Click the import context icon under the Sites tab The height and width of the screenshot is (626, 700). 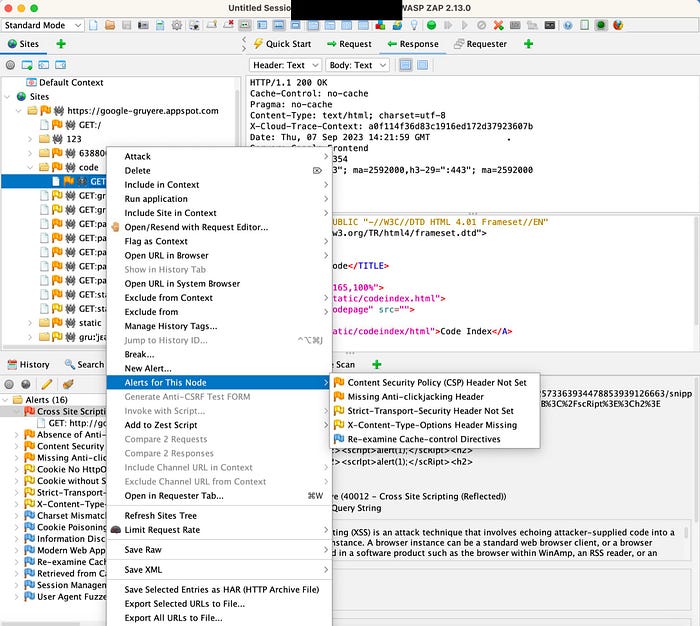[x=43, y=65]
